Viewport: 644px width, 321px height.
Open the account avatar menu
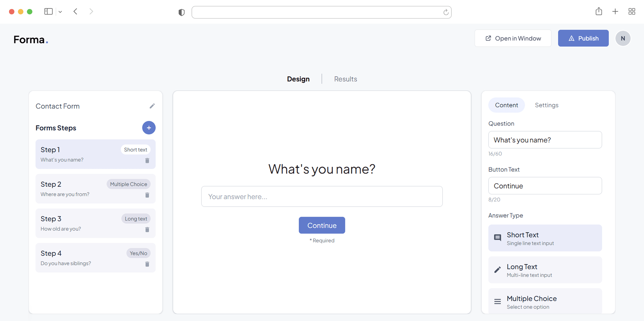pos(623,38)
